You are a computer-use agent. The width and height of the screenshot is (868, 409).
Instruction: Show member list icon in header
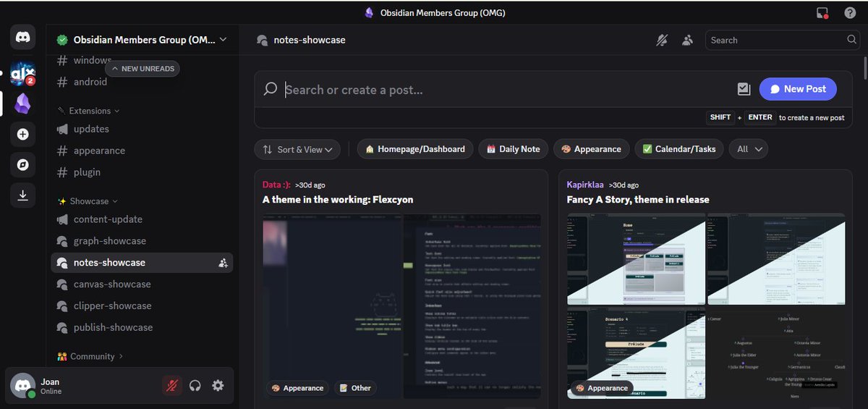click(x=687, y=41)
